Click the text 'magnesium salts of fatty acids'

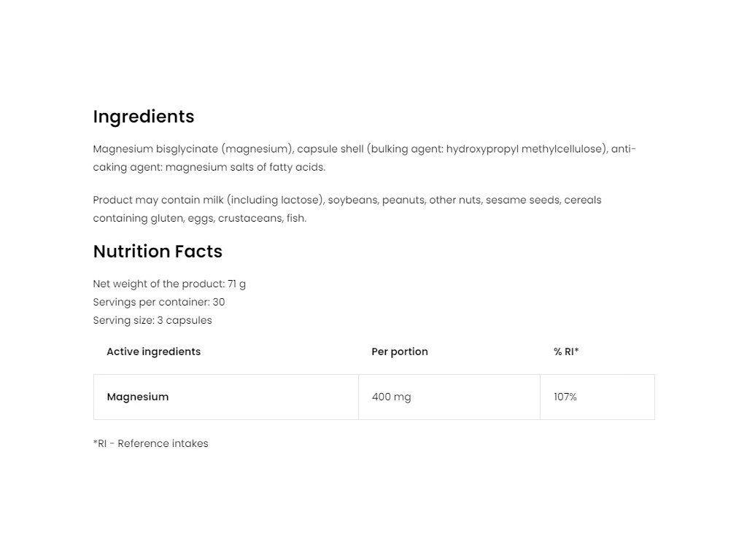(x=245, y=167)
